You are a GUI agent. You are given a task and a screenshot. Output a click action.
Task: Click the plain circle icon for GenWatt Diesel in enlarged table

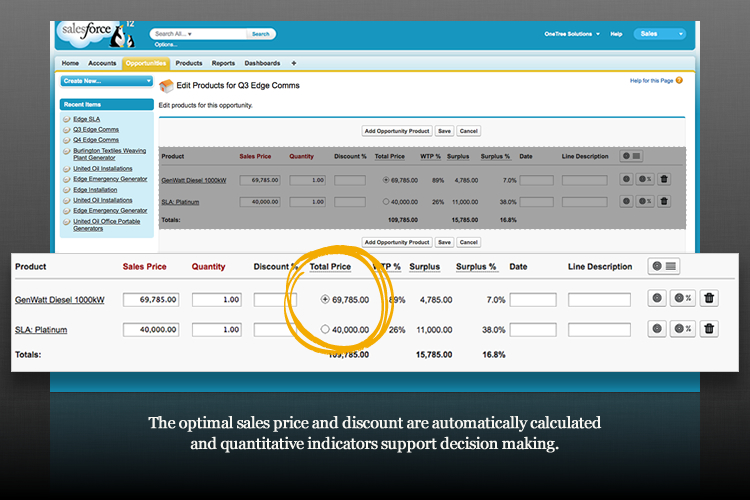[x=657, y=298]
